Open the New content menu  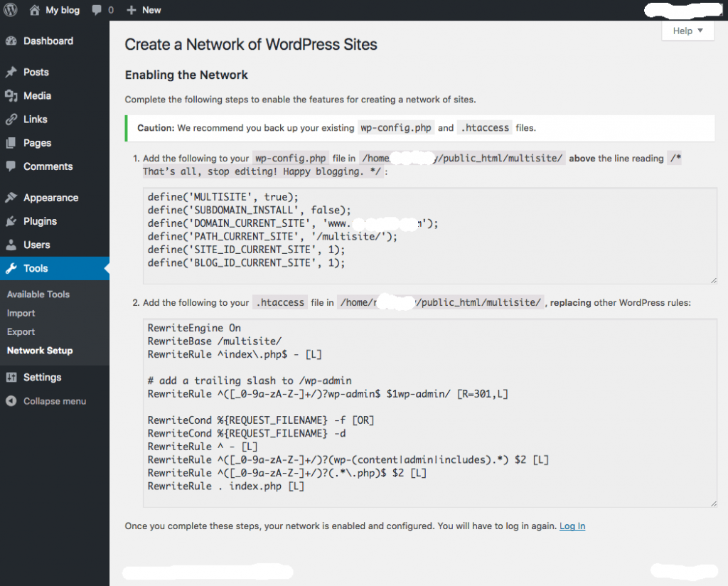(144, 10)
